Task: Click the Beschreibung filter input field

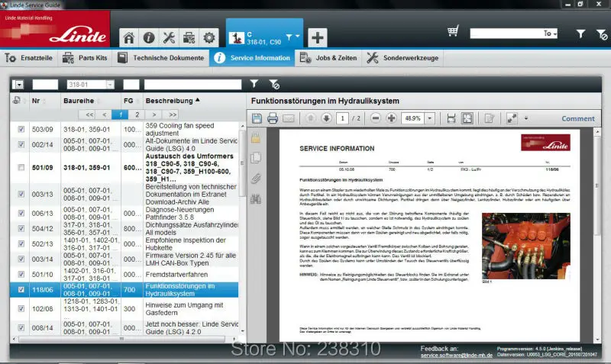Action: (x=193, y=85)
